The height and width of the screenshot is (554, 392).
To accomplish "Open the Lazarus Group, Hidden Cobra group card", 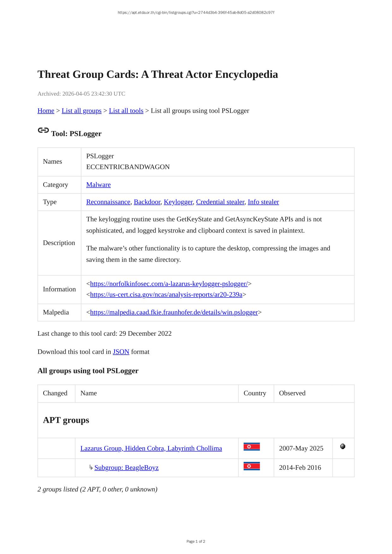I will (151, 448).
